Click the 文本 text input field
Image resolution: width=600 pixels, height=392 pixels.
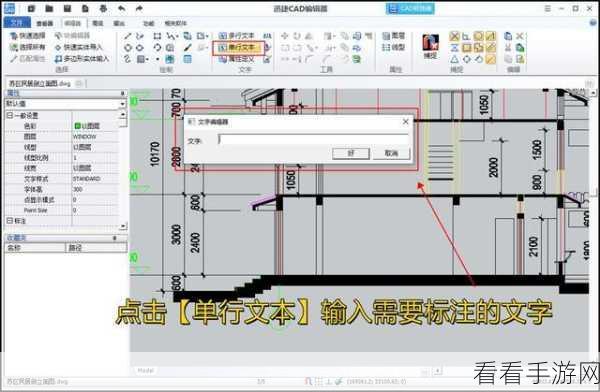[313, 139]
